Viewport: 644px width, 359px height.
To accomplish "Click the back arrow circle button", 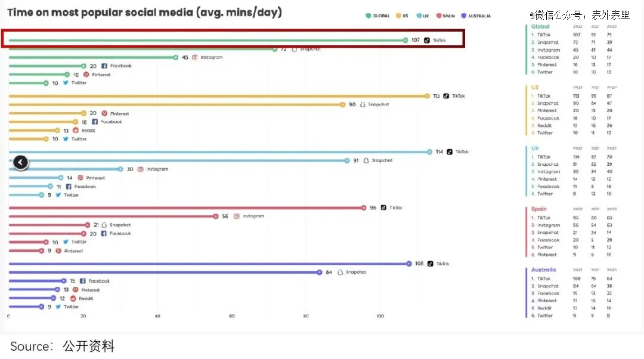I will [x=21, y=162].
